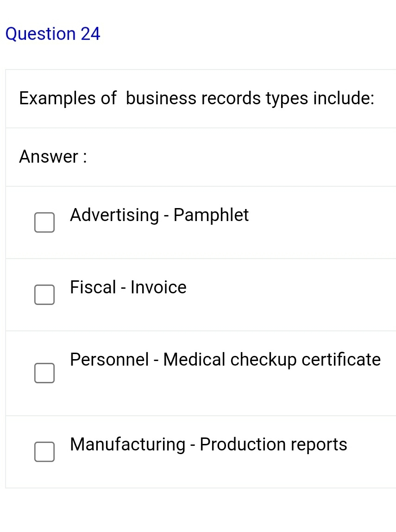Screen dimensions: 396x532
Task: Check the Advertising - Pamphlet checkbox
Action: click(44, 222)
